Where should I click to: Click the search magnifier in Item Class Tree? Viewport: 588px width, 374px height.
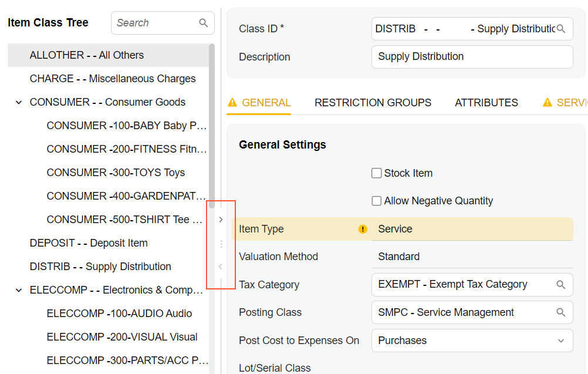point(204,23)
